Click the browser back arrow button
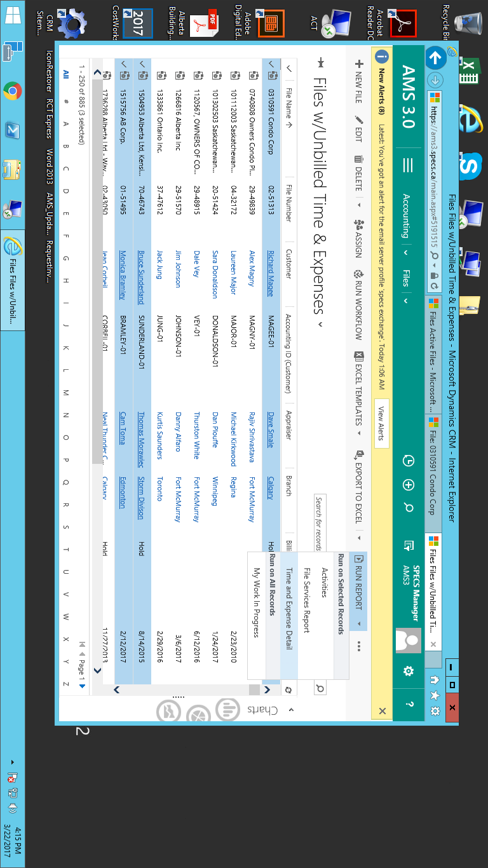This screenshot has width=488, height=868. coord(435,58)
